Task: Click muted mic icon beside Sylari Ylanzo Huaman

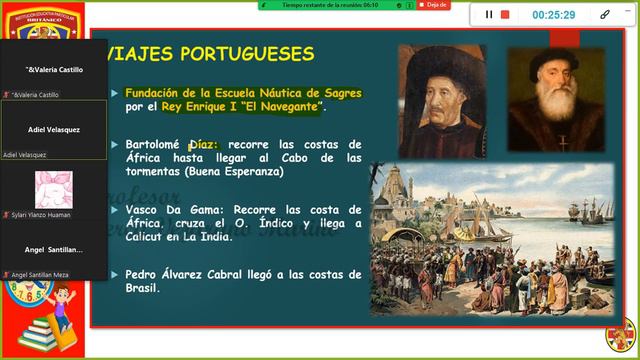Action: 6,215
